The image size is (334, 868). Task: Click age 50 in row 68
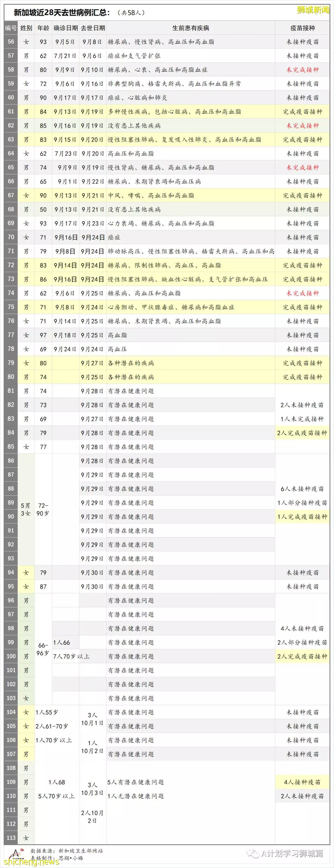pos(43,210)
